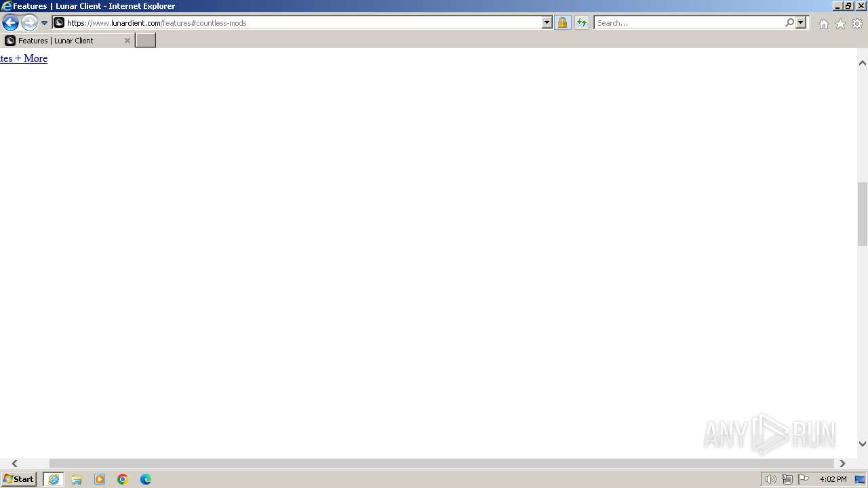The height and width of the screenshot is (488, 868).
Task: Open the recent pages dropdown arrow
Action: click(x=45, y=23)
